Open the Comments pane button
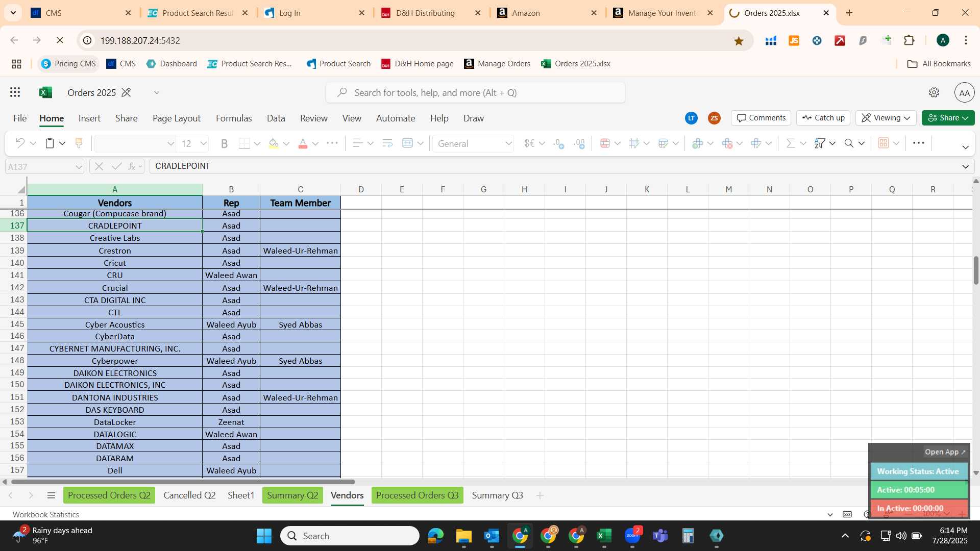980x551 pixels. coord(761,118)
